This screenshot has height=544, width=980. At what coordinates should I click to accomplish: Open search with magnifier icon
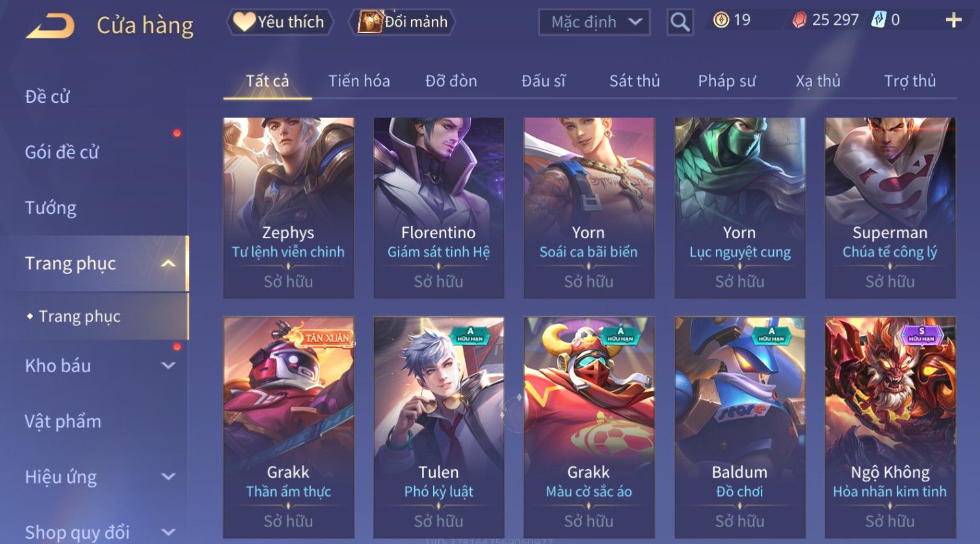[680, 22]
